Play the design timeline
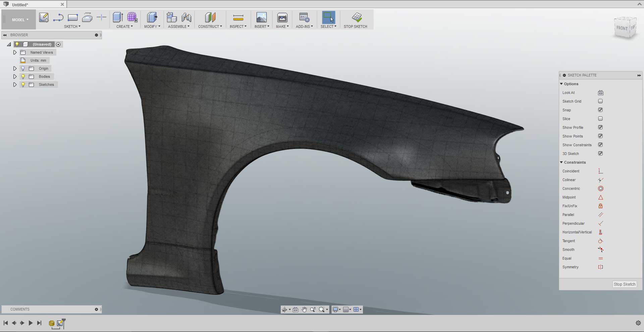Screen dimensions: 644x332 point(31,323)
